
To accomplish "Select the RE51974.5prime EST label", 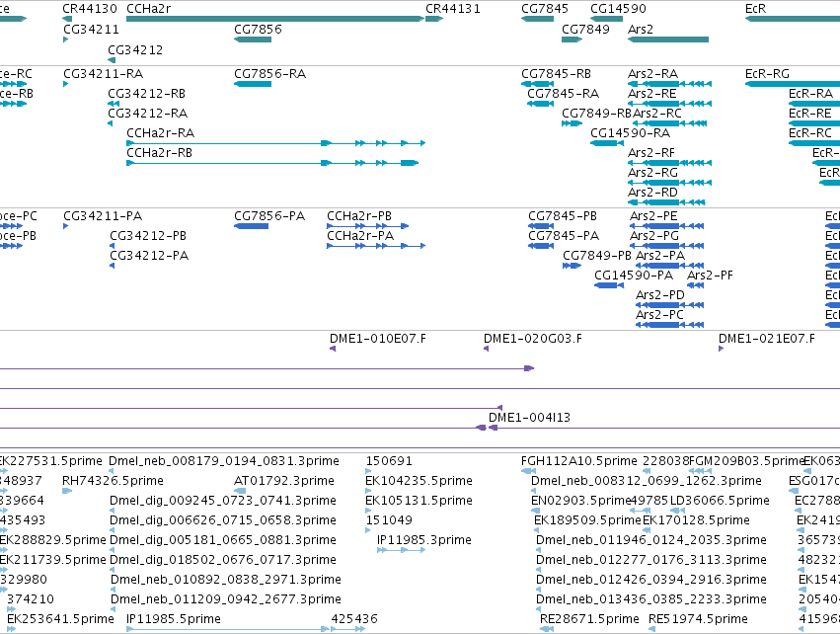I will click(x=698, y=619).
